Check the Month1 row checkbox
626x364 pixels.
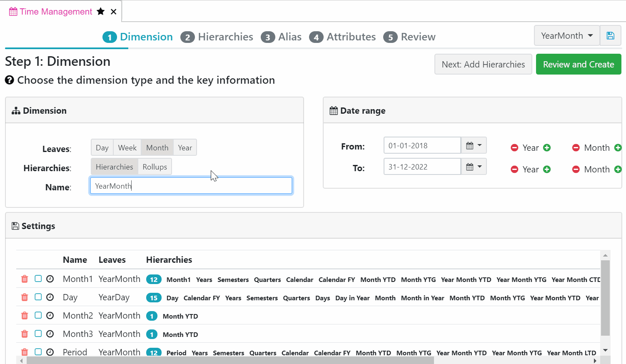[38, 279]
